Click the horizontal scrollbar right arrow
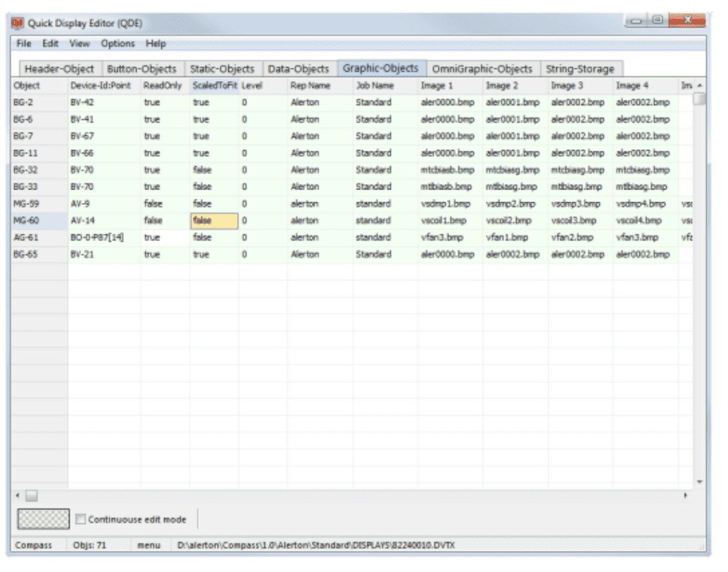 click(686, 496)
